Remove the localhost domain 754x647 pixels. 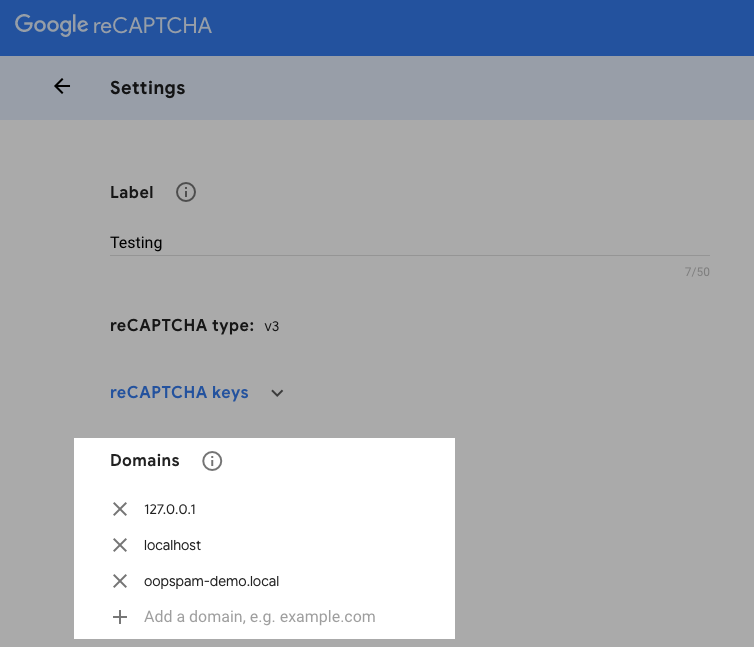pyautogui.click(x=120, y=545)
